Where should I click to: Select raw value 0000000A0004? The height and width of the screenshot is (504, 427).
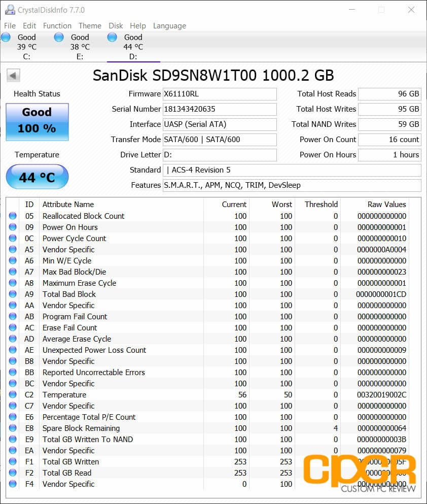(x=381, y=249)
